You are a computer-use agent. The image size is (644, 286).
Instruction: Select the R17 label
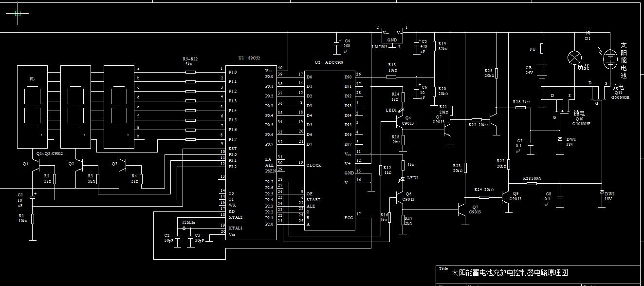408,218
